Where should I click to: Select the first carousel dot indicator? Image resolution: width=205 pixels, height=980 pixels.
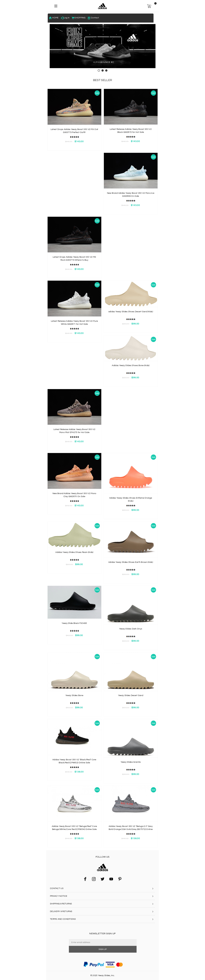click(99, 70)
